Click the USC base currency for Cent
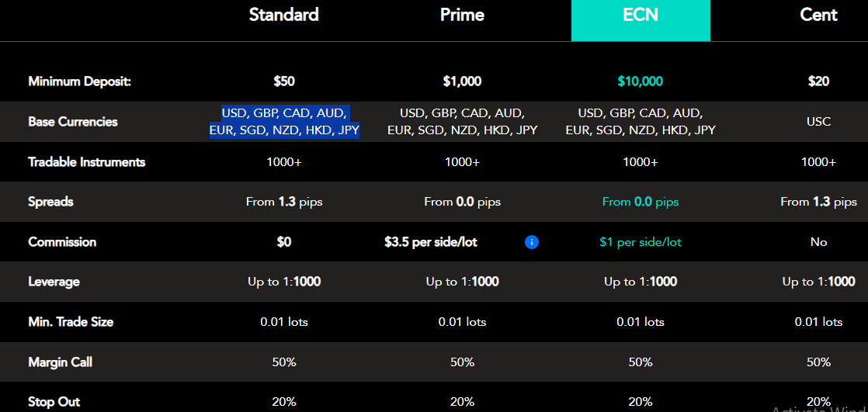 pos(818,122)
